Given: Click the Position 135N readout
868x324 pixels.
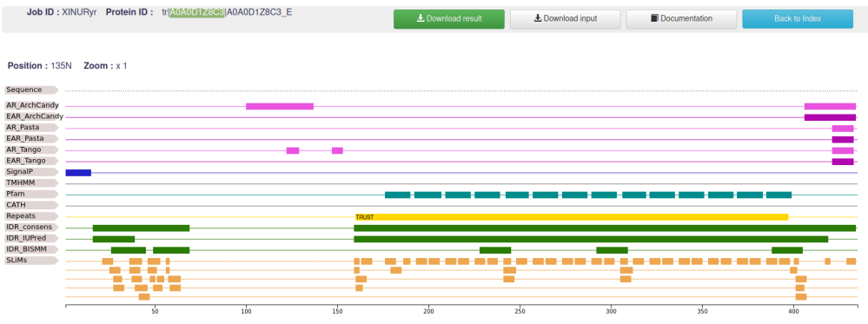Looking at the screenshot, I should 40,66.
